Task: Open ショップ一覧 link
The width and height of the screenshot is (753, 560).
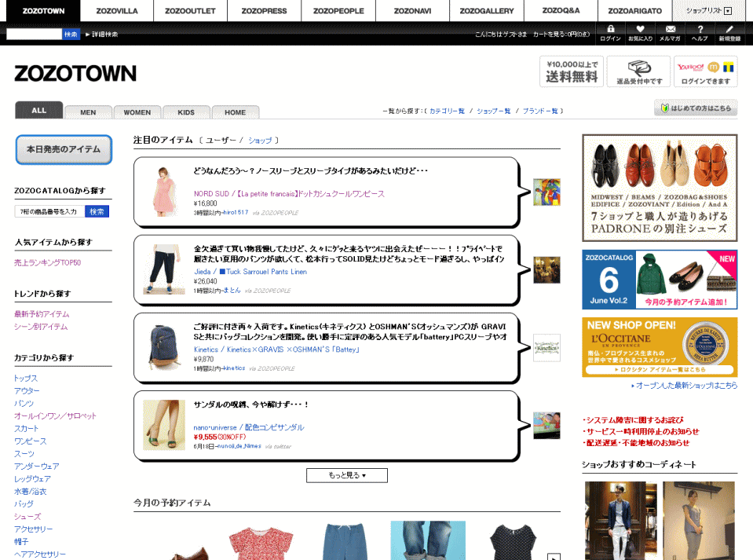Action: coord(494,111)
